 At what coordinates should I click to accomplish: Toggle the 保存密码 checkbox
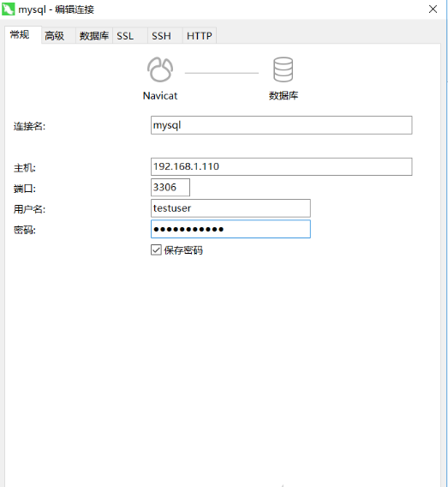tap(156, 250)
